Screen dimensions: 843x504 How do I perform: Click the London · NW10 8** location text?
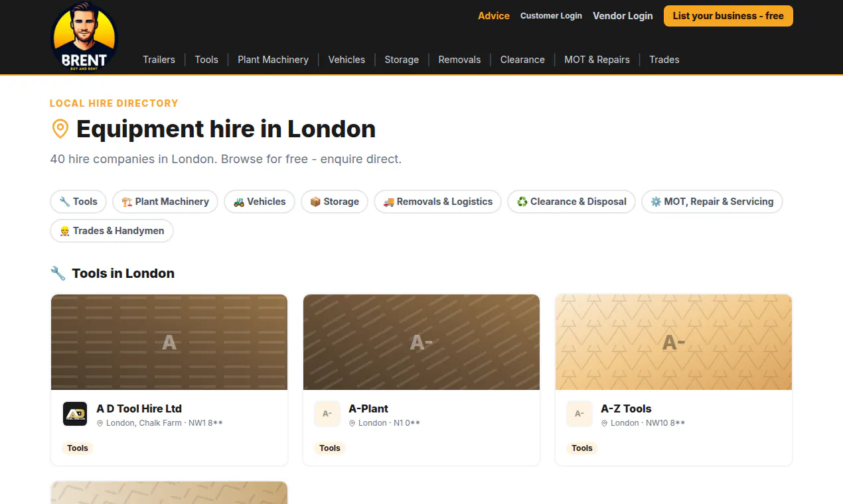click(x=648, y=423)
